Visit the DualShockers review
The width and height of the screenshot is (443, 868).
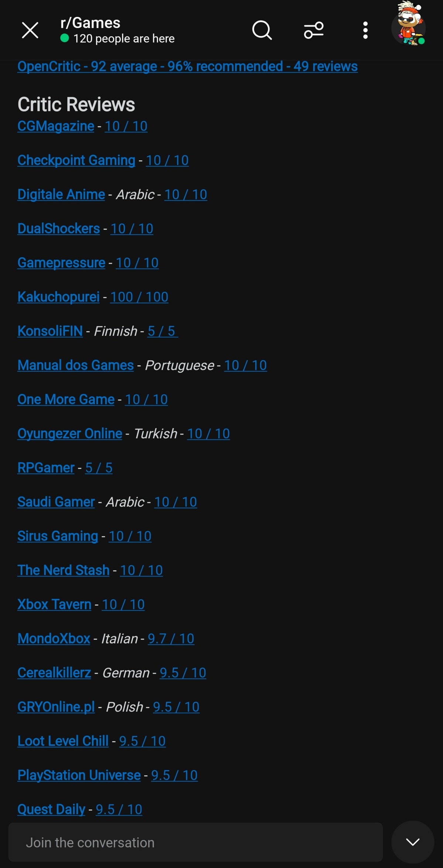click(x=59, y=229)
